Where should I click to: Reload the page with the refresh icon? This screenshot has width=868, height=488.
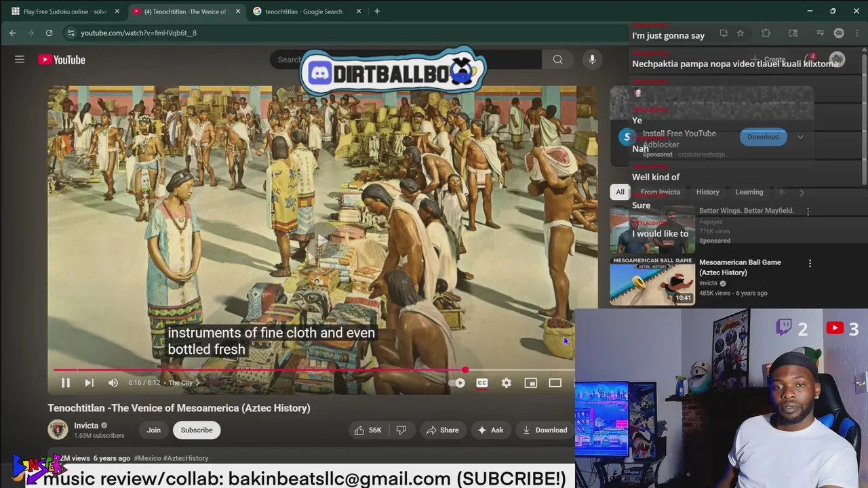49,33
